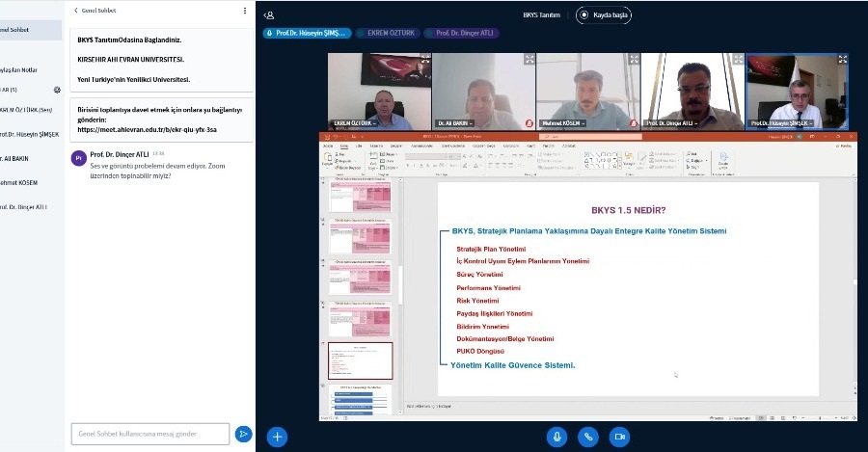Image resolution: width=868 pixels, height=452 pixels.
Task: Fullscreen Prof. Dr. Dinçer ATLI's webcam
Action: 738,59
